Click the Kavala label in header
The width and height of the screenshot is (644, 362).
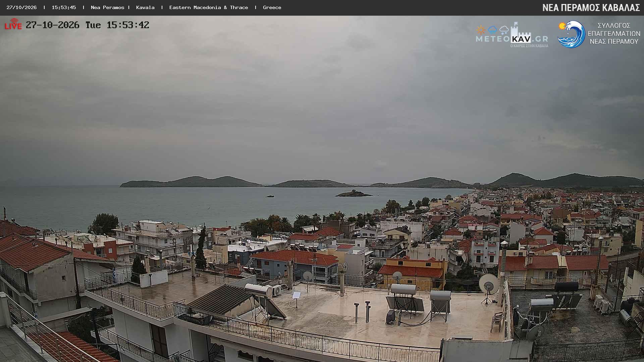(145, 7)
